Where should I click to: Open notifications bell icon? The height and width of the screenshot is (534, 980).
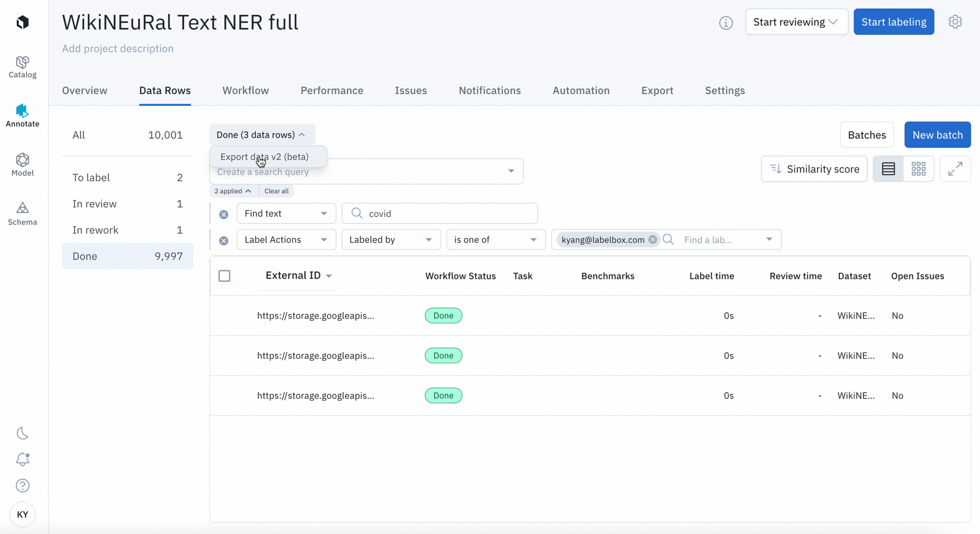[23, 459]
